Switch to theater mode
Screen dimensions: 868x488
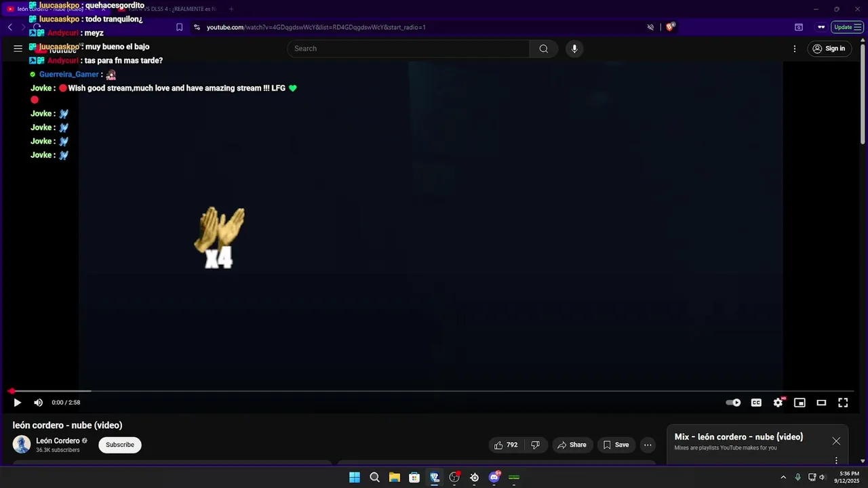coord(821,403)
